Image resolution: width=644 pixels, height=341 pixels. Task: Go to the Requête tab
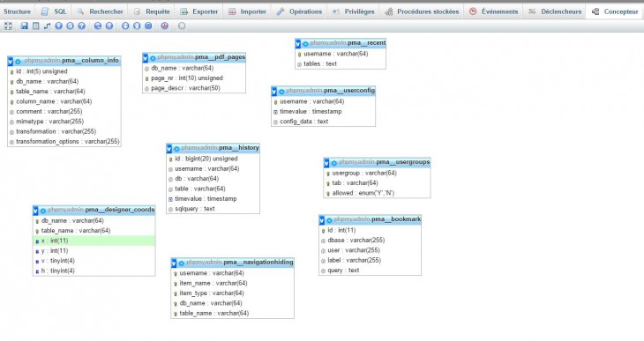[x=152, y=11]
